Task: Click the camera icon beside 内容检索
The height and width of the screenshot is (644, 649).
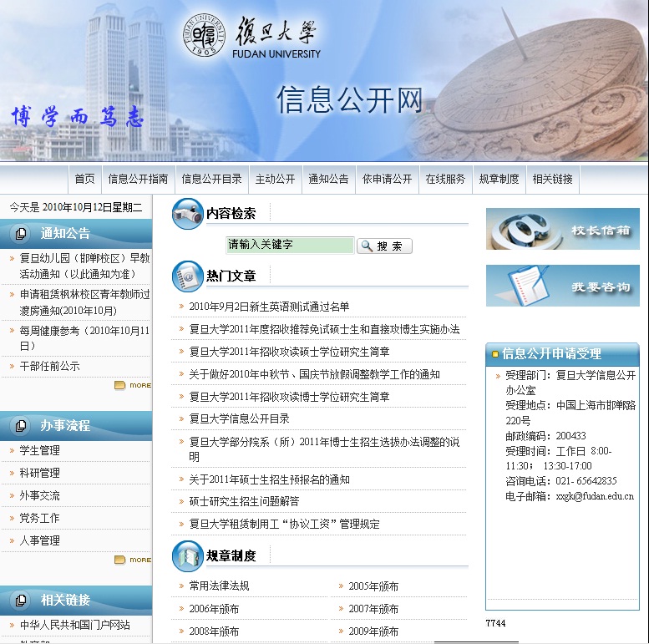Action: tap(187, 214)
